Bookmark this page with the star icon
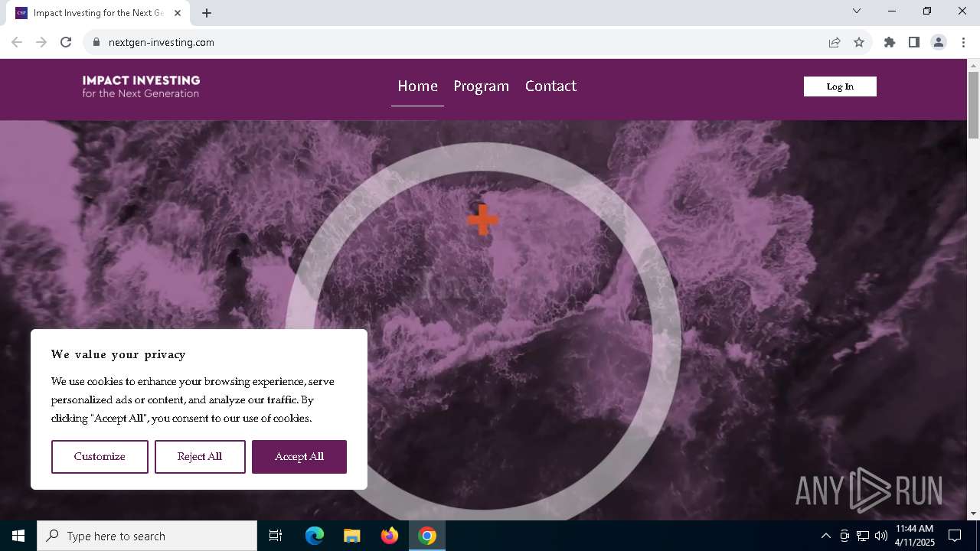Screen dimensions: 980x551 click(x=859, y=43)
